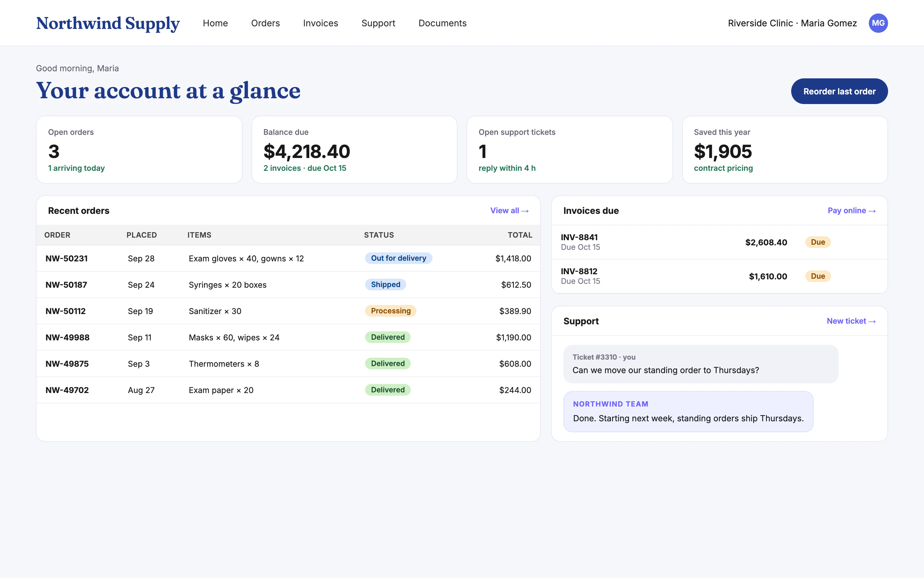Click the MG user avatar
This screenshot has height=578, width=924.
pos(878,23)
